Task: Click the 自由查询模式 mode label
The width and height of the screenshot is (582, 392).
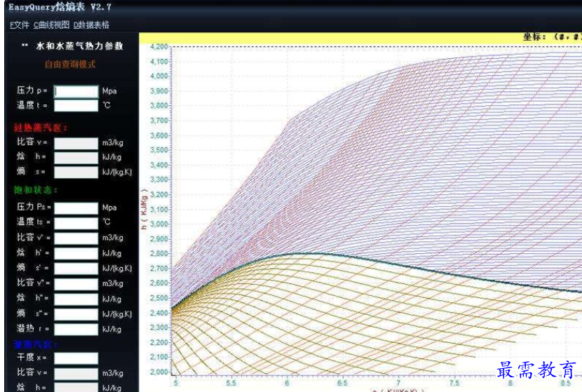Action: pos(70,65)
